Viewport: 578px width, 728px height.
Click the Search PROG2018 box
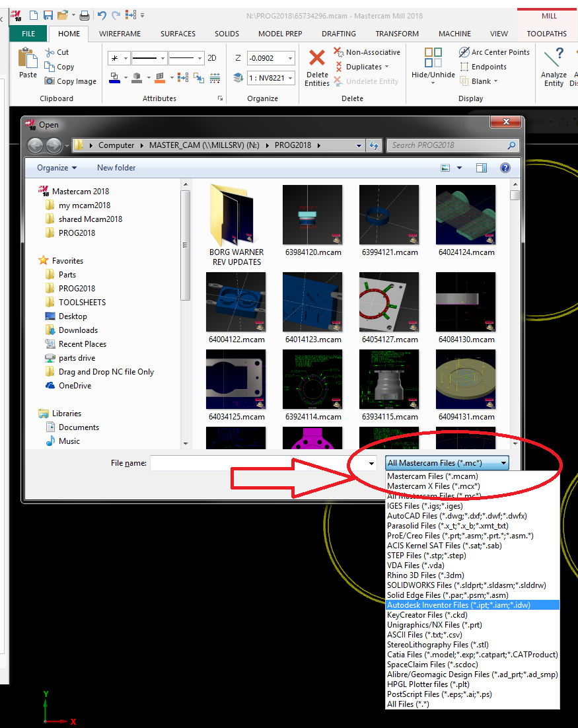coord(452,145)
